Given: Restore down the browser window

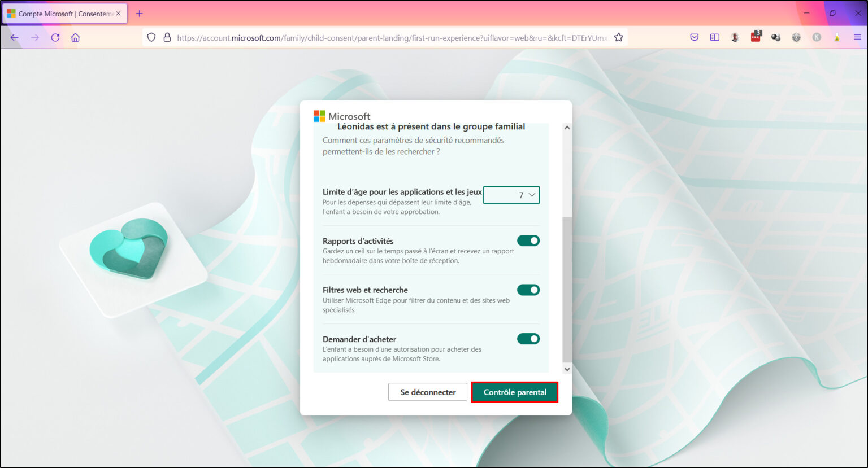Looking at the screenshot, I should (x=832, y=13).
